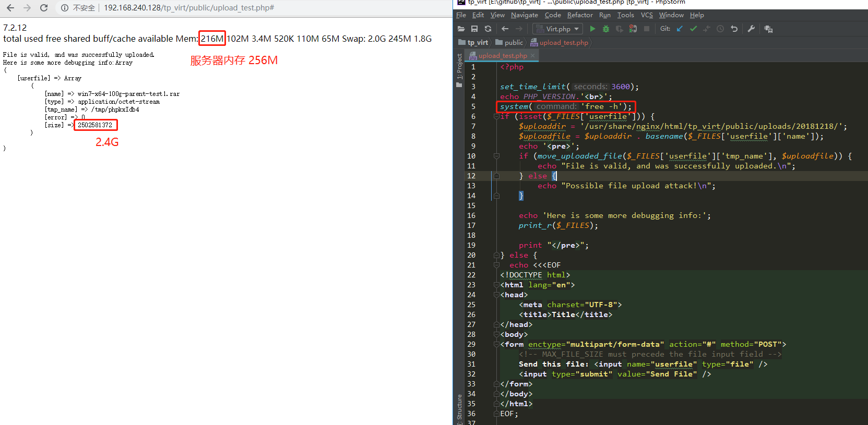
Task: Open the Virt.php run configuration dropdown
Action: [x=558, y=29]
